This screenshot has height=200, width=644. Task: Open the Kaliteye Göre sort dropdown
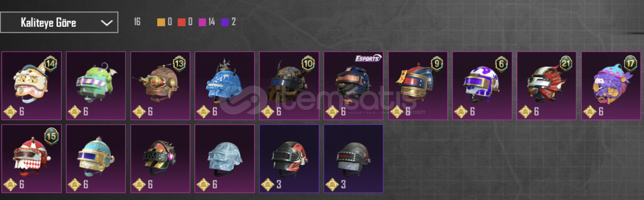pos(59,22)
